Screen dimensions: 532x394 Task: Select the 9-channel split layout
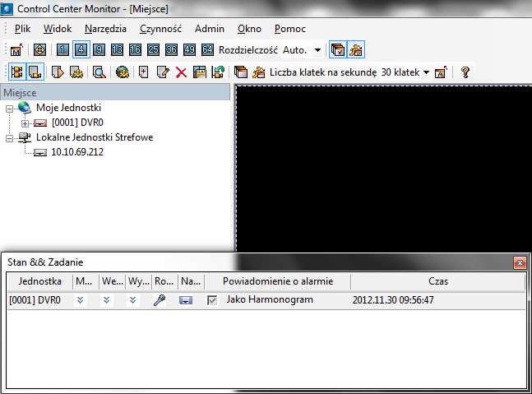99,50
